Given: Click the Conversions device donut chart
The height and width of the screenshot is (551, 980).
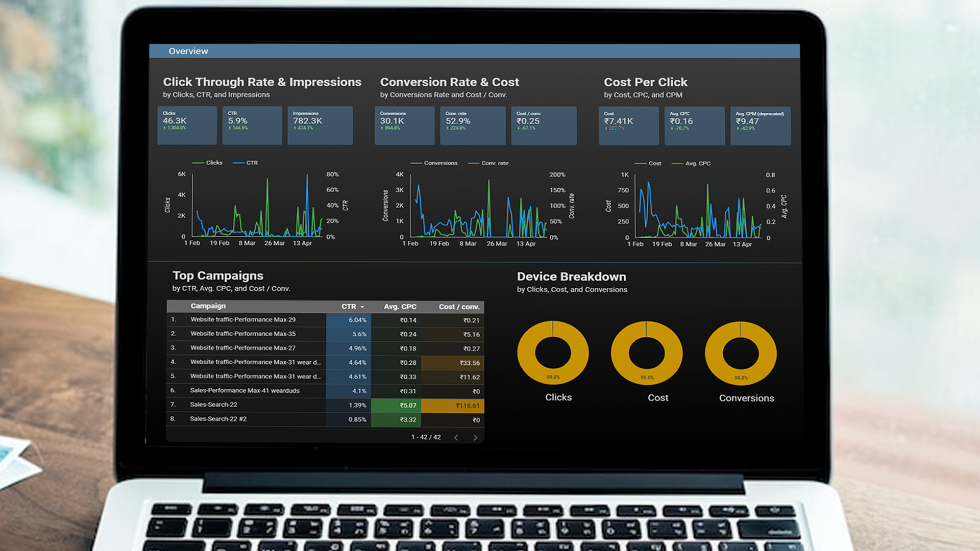Looking at the screenshot, I should [741, 354].
